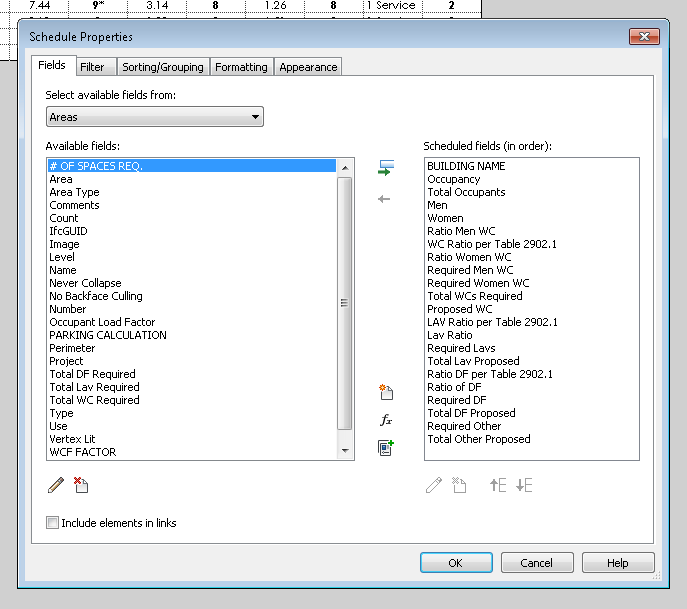Click the Available fields scrollbar down arrow
The width and height of the screenshot is (687, 609).
345,451
